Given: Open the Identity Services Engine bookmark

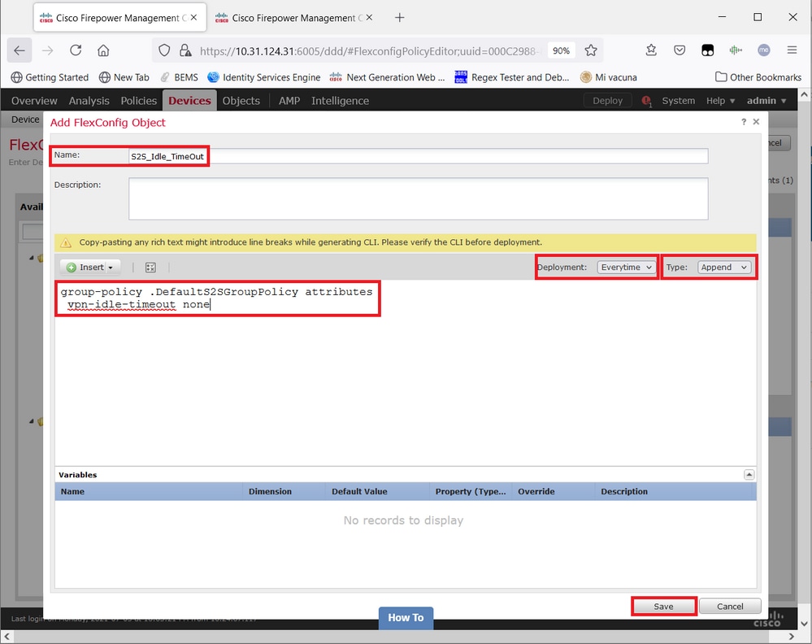Looking at the screenshot, I should coord(263,77).
